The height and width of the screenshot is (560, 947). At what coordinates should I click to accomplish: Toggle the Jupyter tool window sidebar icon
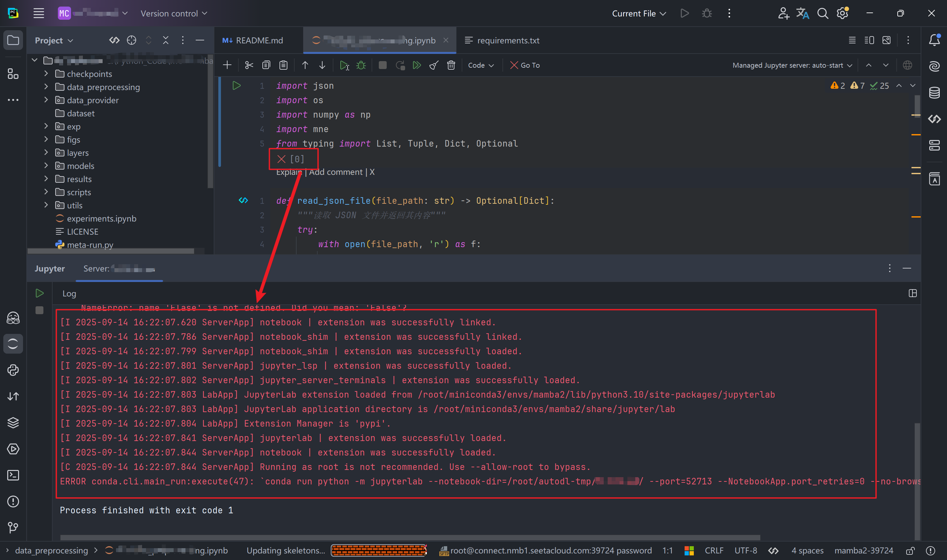click(x=13, y=344)
